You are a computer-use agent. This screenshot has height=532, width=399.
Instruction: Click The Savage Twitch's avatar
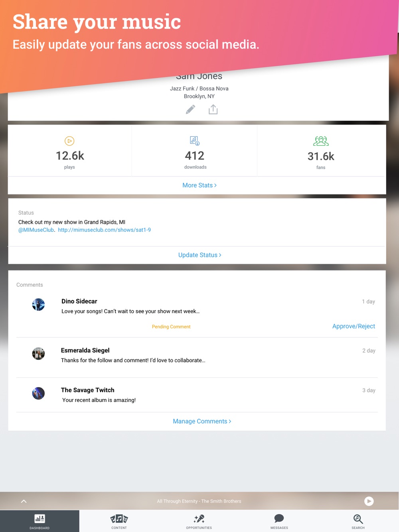click(38, 393)
